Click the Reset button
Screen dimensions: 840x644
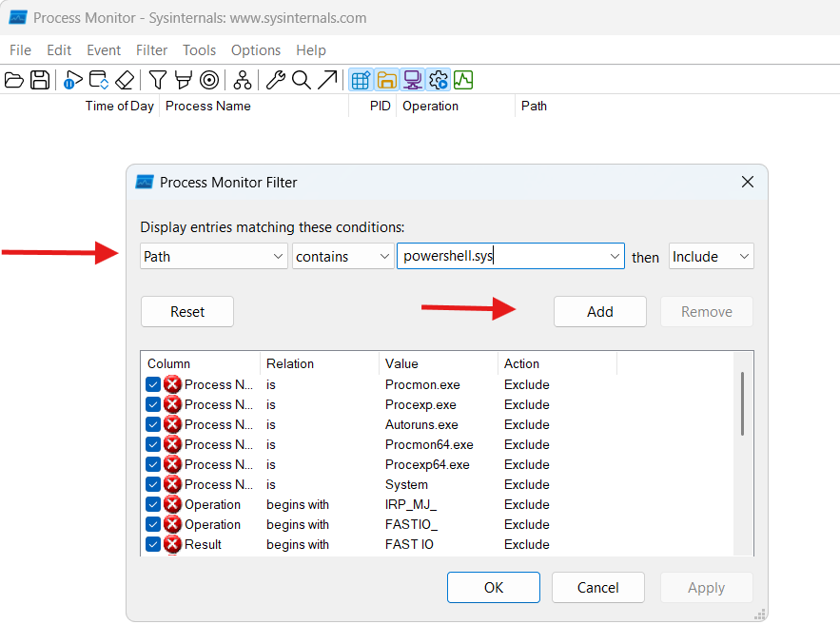coord(187,311)
